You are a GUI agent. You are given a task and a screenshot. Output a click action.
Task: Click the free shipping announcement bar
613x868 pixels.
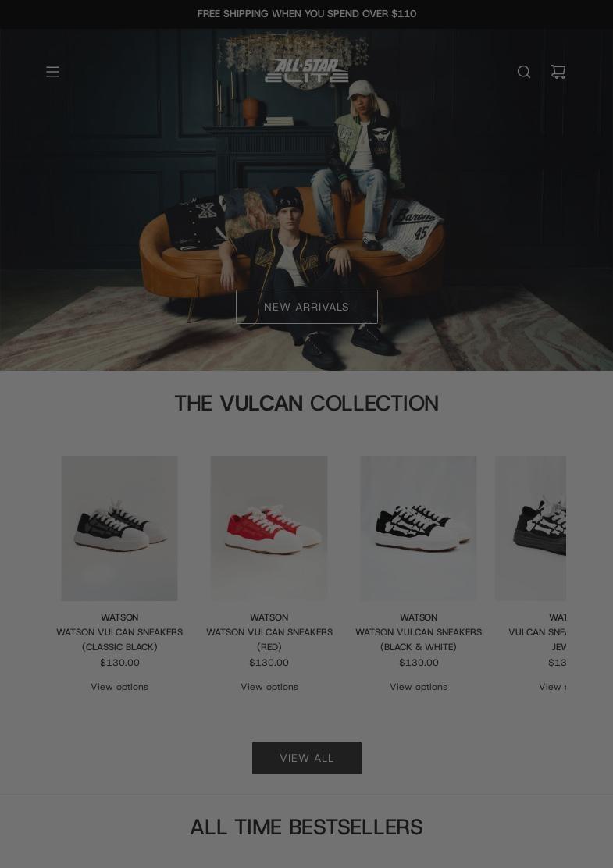tap(307, 14)
